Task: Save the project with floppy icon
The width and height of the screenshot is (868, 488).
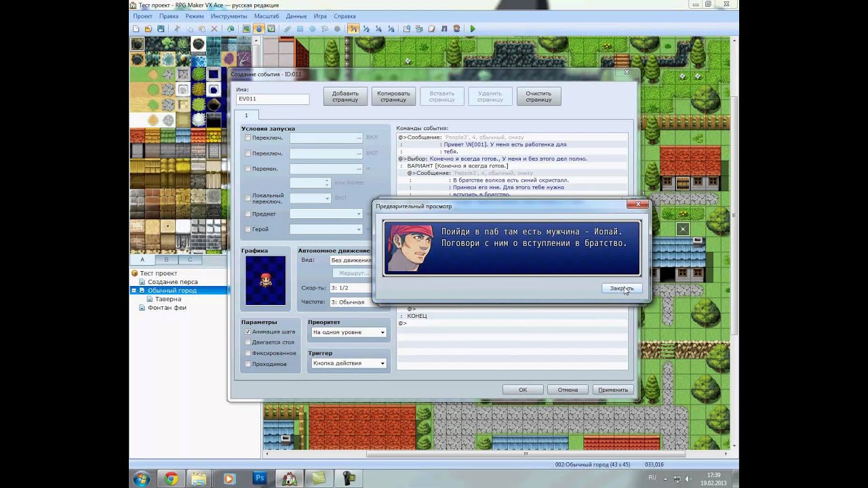Action: click(x=161, y=29)
